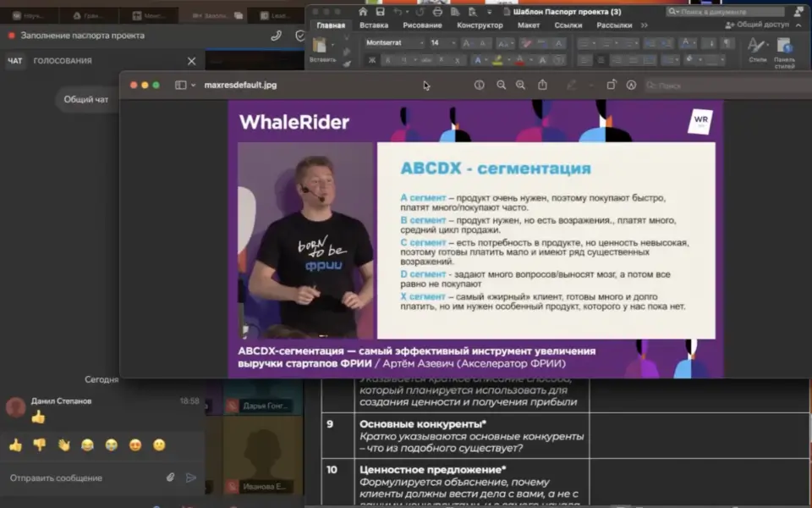Clear formatting with eraser icon in Word
The image size is (812, 508).
pyautogui.click(x=526, y=43)
